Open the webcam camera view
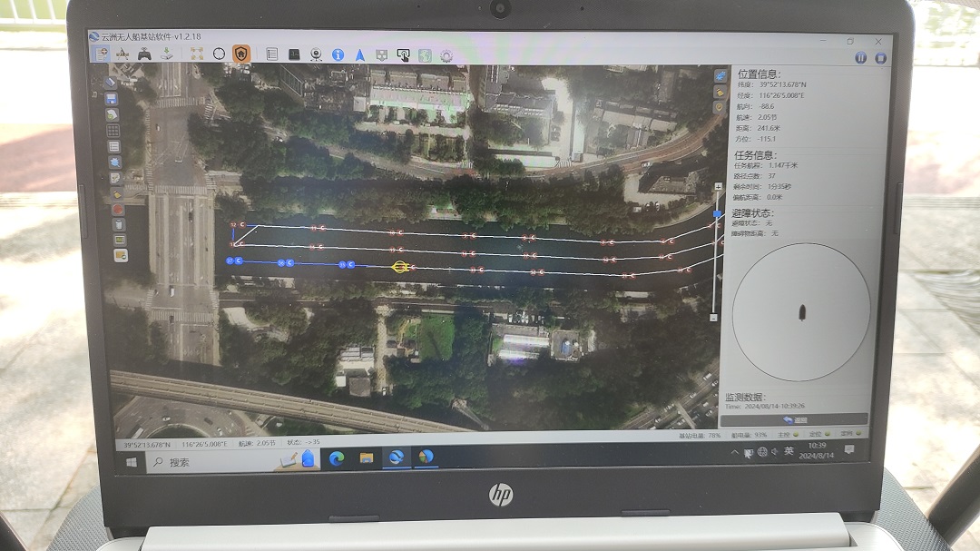 pyautogui.click(x=316, y=54)
